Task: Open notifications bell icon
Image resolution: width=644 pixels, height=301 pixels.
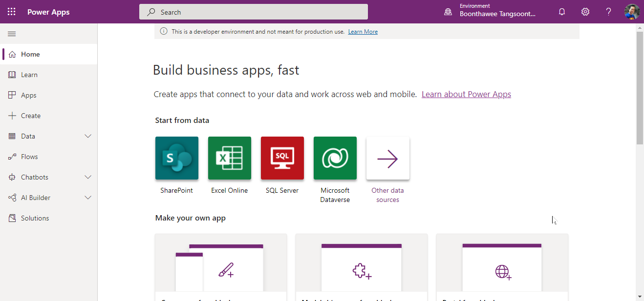Action: coord(562,12)
